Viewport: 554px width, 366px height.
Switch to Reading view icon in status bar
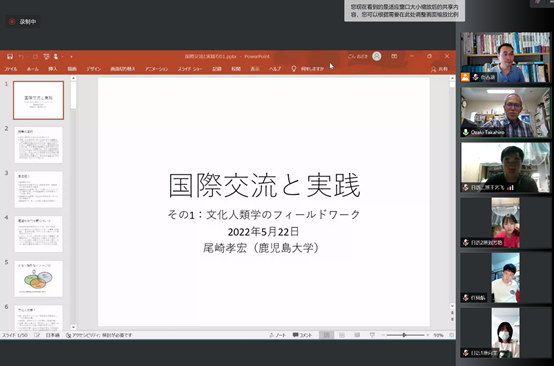tap(357, 335)
